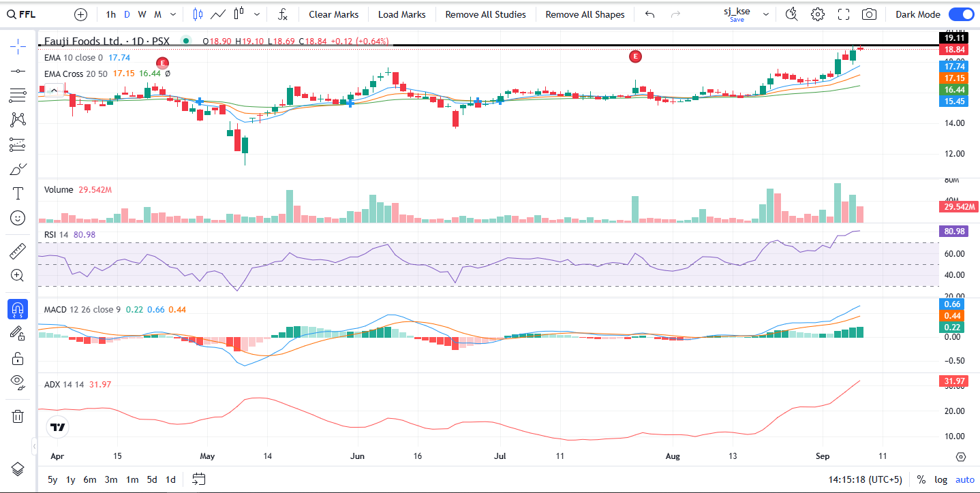Enter fullscreen mode
The height and width of the screenshot is (493, 980).
843,14
